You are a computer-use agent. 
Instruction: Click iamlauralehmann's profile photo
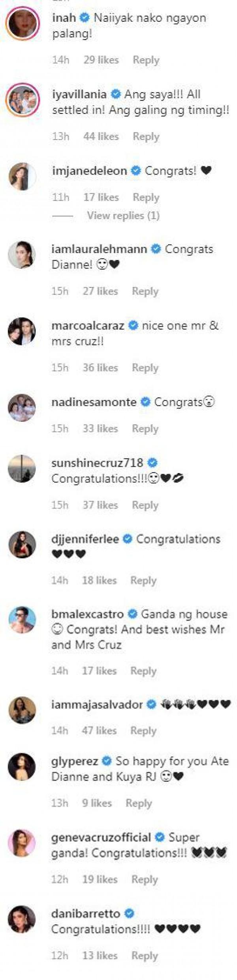click(22, 254)
